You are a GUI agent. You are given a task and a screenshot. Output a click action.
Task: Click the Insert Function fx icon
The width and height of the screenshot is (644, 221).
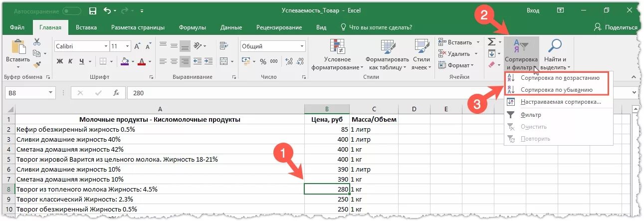point(116,93)
